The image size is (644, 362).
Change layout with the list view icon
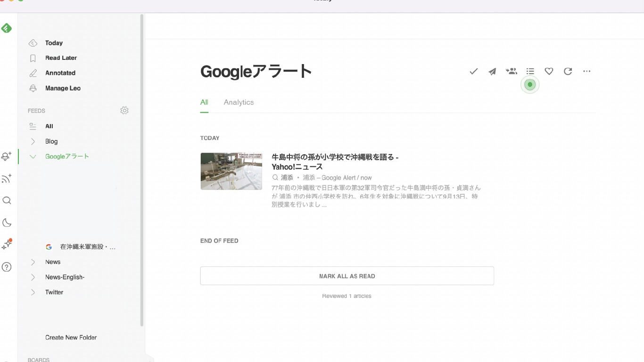(x=530, y=71)
